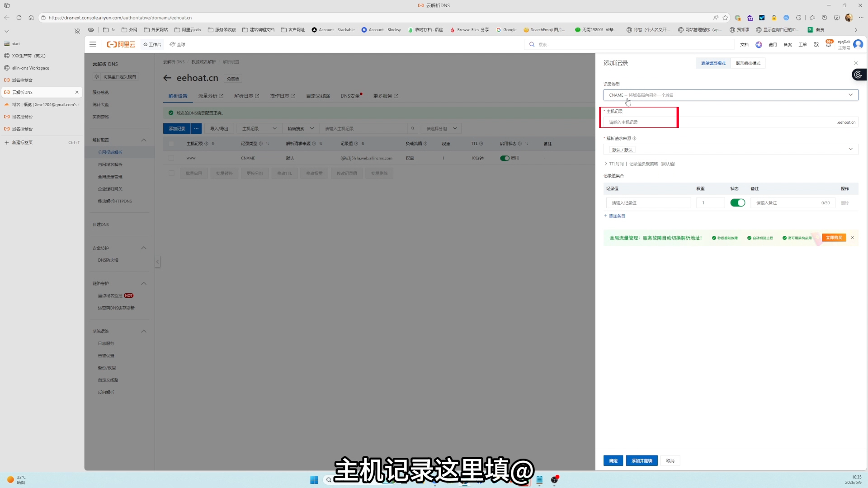Open the account avatar menu

[x=858, y=44]
